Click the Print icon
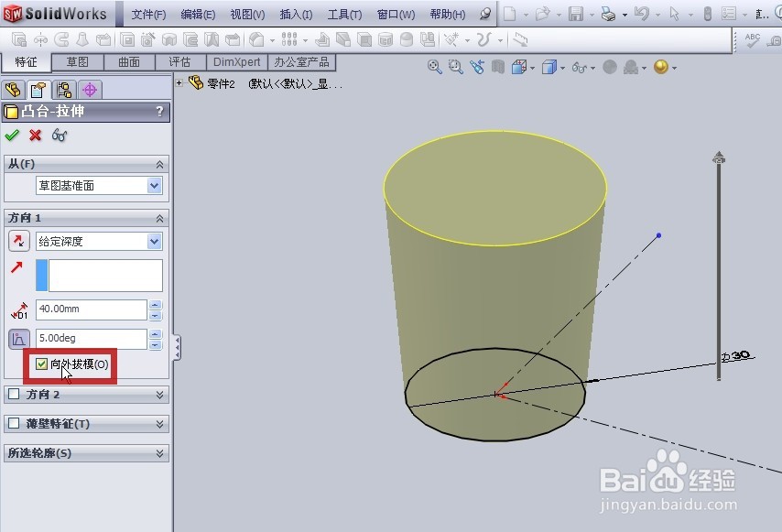782x532 pixels. (x=608, y=14)
